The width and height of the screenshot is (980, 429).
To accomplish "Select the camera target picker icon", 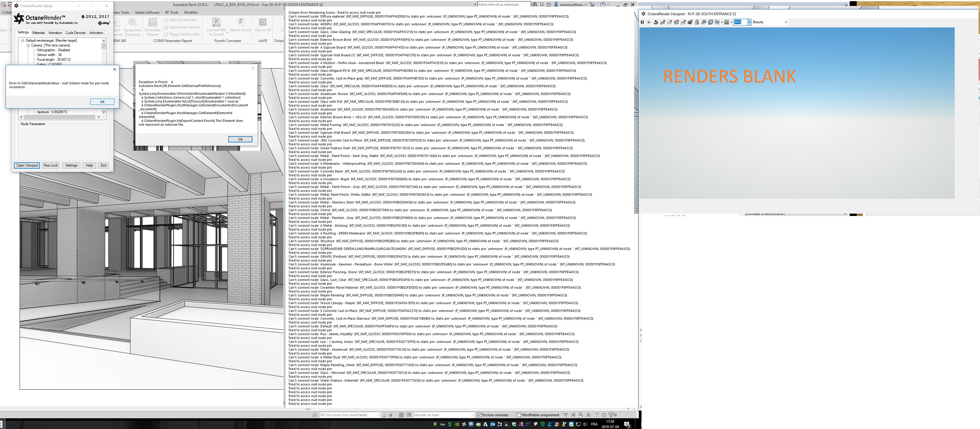I will click(690, 22).
